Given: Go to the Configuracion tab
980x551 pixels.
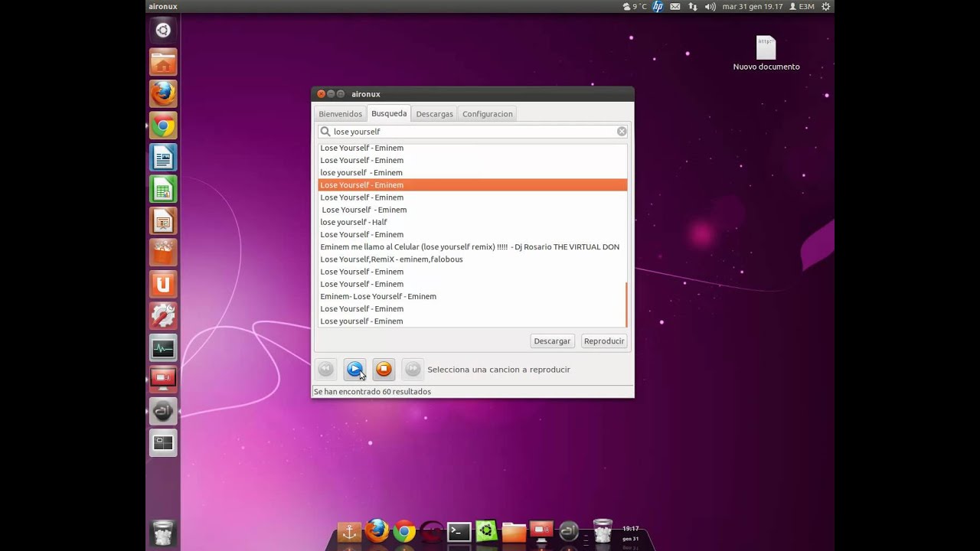Looking at the screenshot, I should click(x=487, y=114).
